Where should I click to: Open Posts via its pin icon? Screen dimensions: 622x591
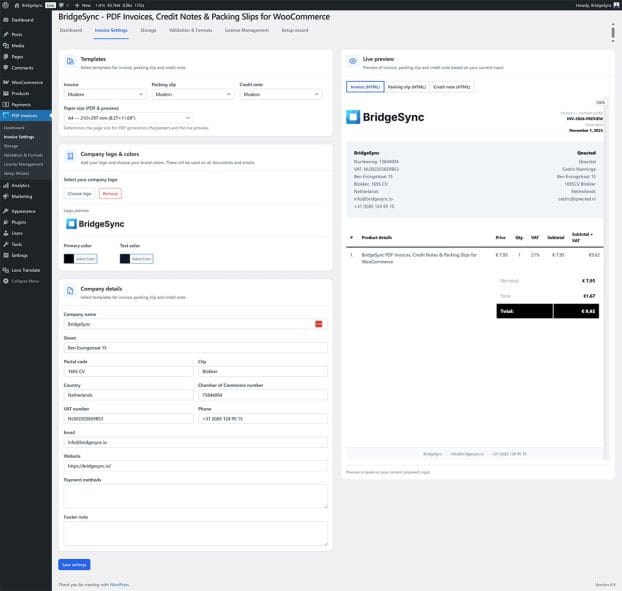click(6, 35)
